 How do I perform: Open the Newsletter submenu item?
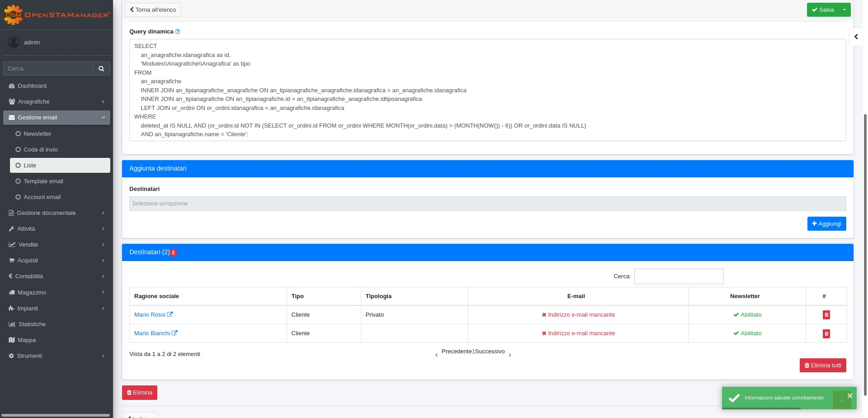coord(38,134)
